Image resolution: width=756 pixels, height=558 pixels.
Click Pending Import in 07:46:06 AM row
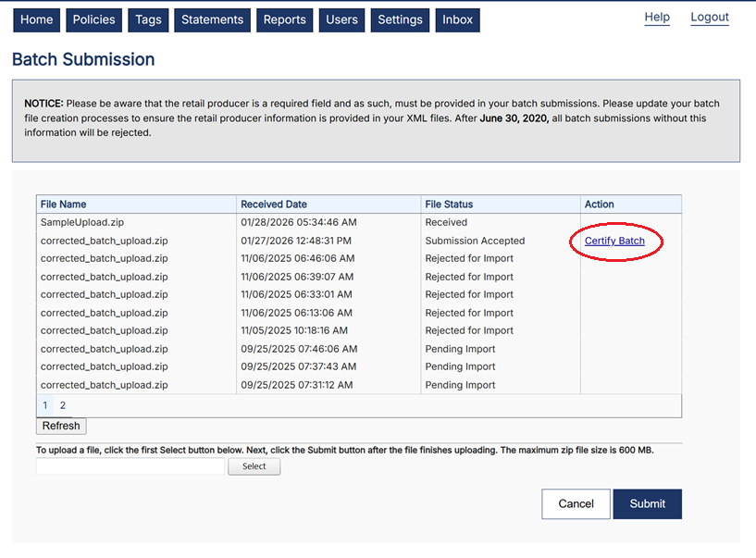460,349
